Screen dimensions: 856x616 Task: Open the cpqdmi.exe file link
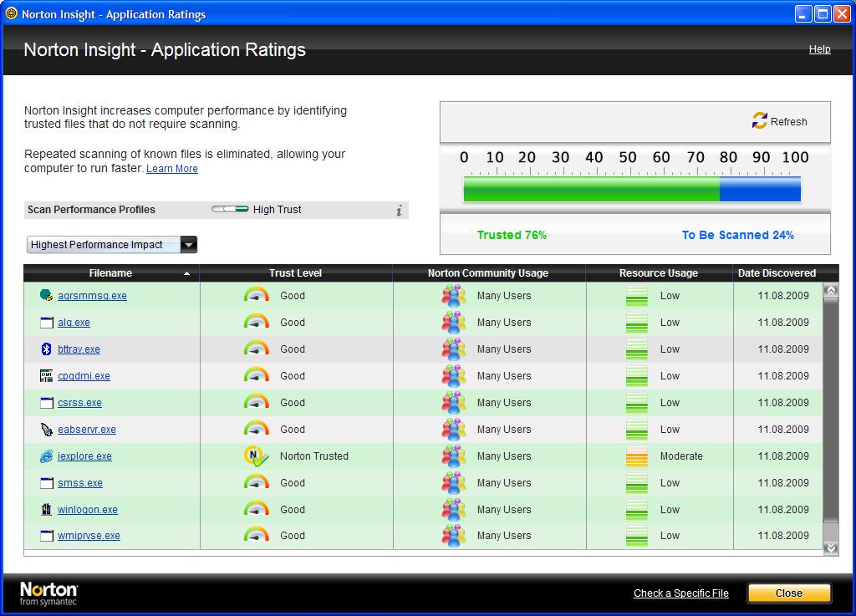[84, 376]
